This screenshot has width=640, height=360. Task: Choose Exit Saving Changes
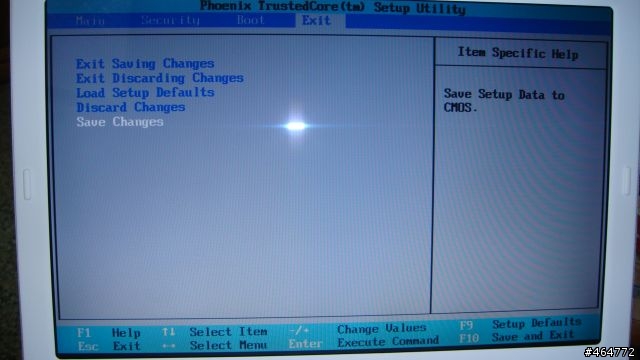(x=145, y=64)
